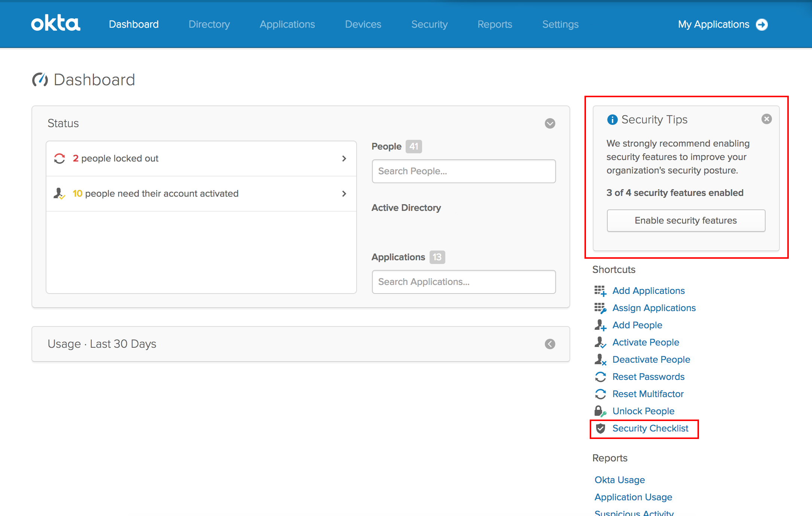Open the Application Usage report
812x516 pixels.
click(633, 497)
